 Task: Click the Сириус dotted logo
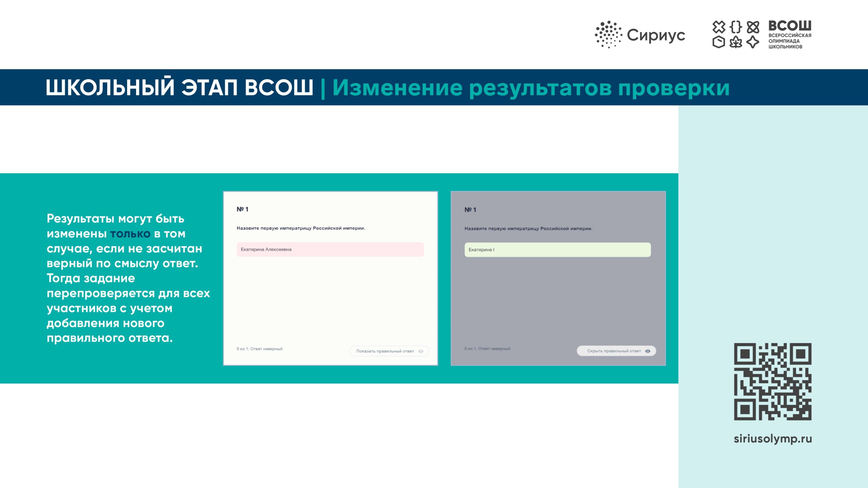(x=609, y=35)
